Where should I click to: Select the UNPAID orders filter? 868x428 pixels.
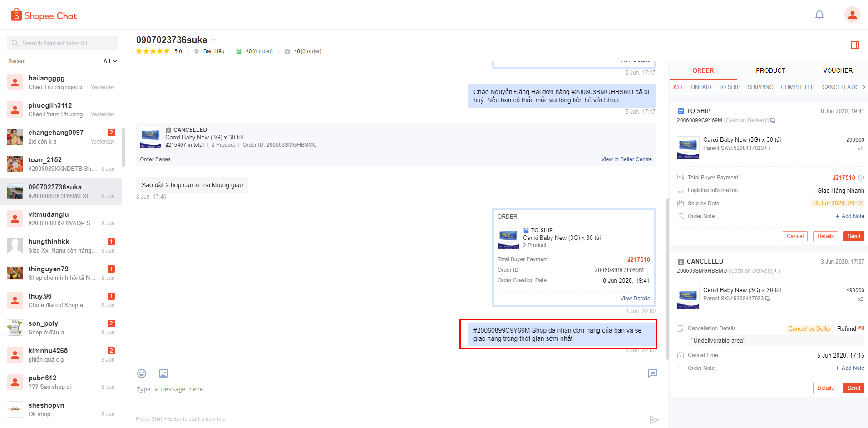(x=701, y=87)
